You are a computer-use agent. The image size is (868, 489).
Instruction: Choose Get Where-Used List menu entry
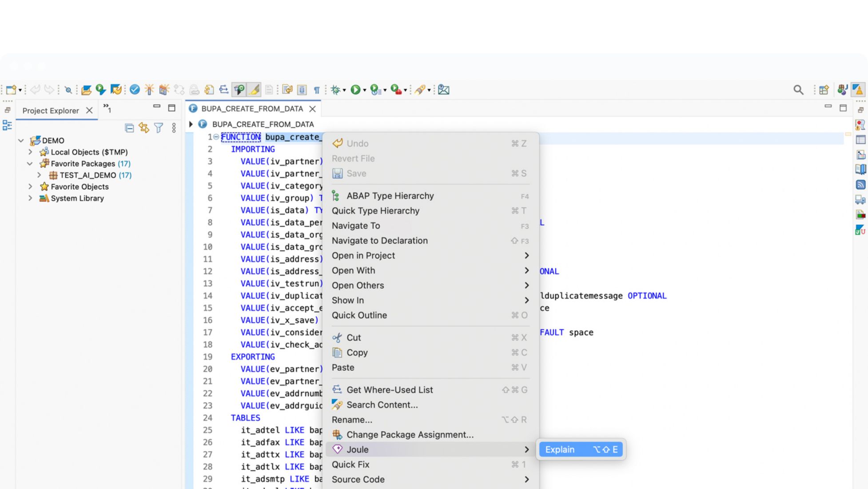point(390,390)
